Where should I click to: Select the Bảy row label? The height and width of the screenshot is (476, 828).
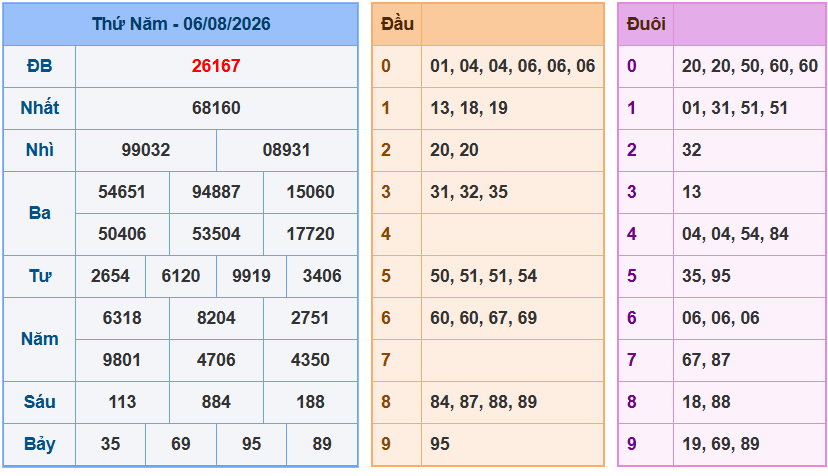[40, 444]
